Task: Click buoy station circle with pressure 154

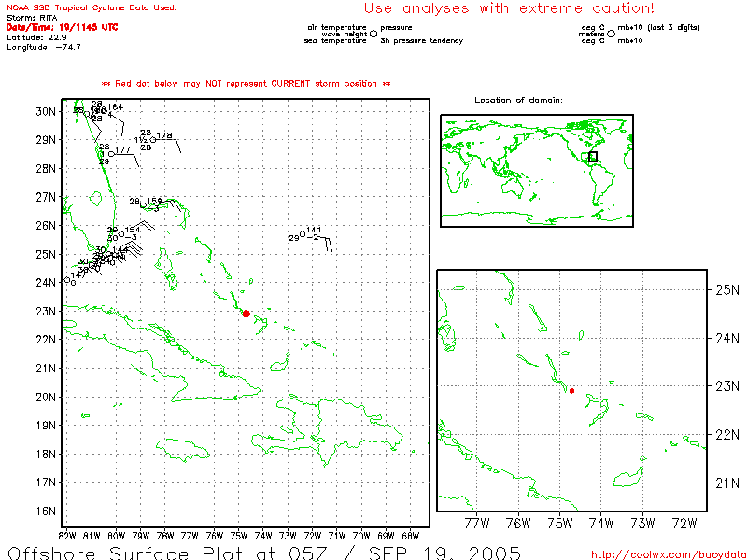Action: point(121,233)
